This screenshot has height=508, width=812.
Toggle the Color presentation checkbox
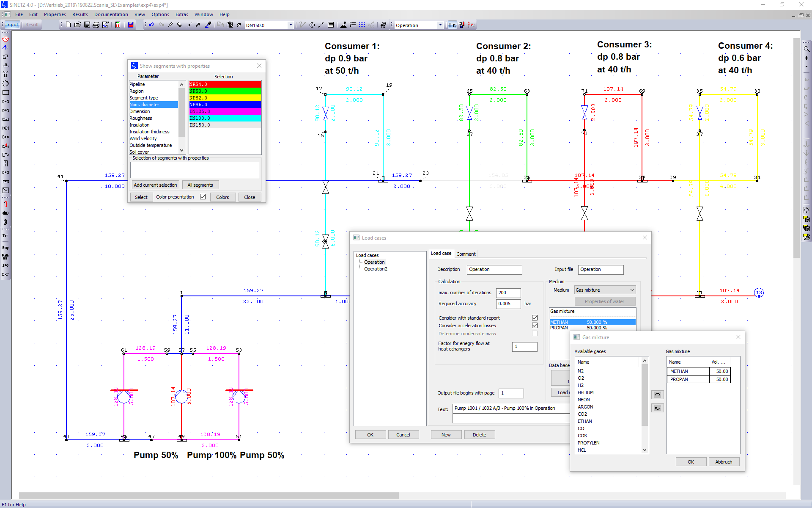pyautogui.click(x=203, y=197)
